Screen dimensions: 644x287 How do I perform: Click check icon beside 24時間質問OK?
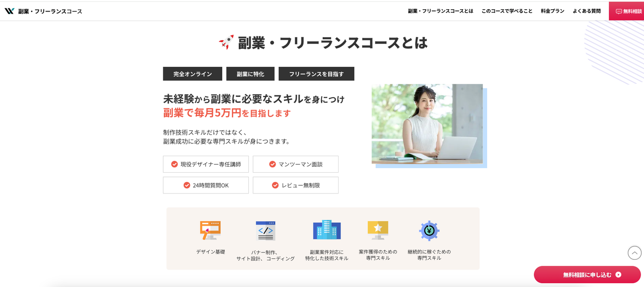point(187,185)
